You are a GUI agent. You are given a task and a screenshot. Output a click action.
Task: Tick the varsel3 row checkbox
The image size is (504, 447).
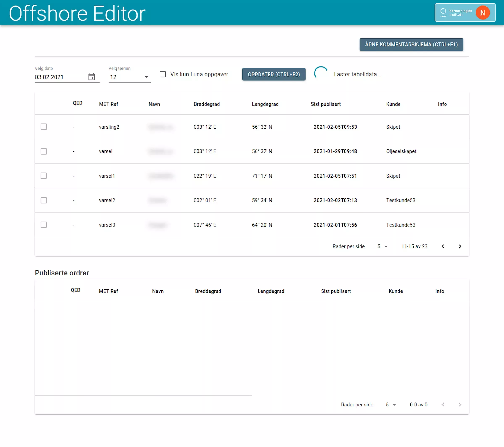(44, 225)
